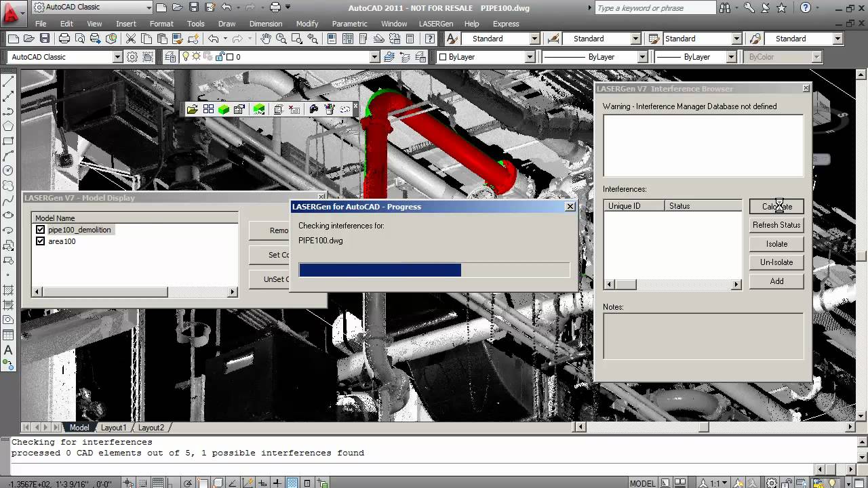Viewport: 868px width, 488px height.
Task: Uncheck the pipe100_demolition model checkbox
Action: pyautogui.click(x=40, y=230)
